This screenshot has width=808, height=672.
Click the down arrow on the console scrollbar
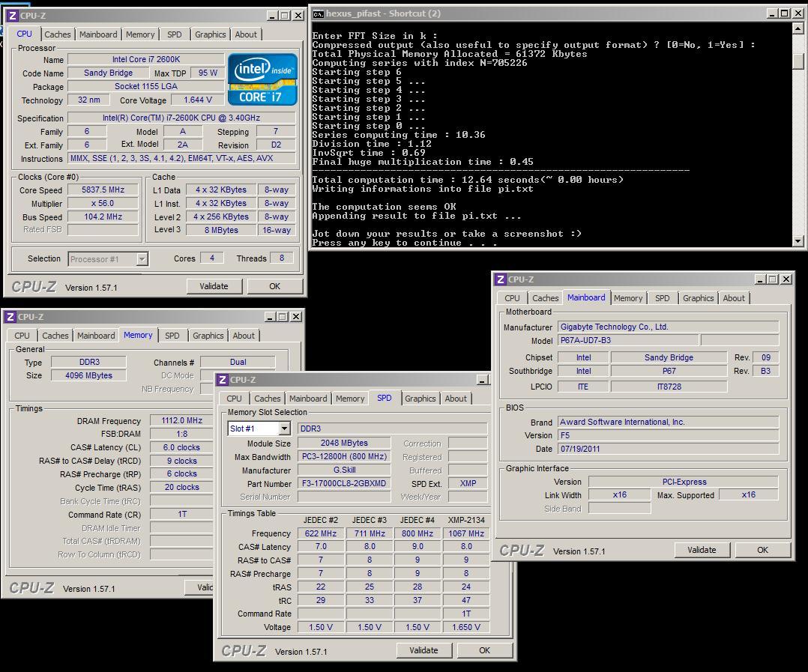coord(798,240)
